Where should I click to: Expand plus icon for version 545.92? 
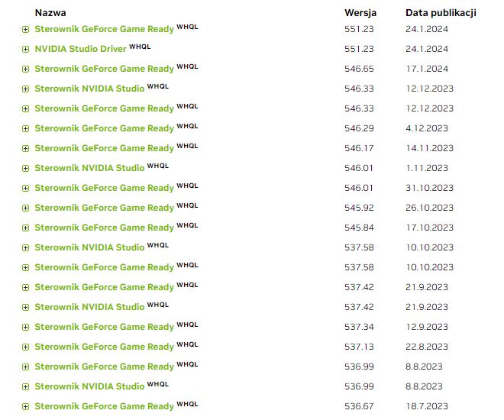click(25, 208)
